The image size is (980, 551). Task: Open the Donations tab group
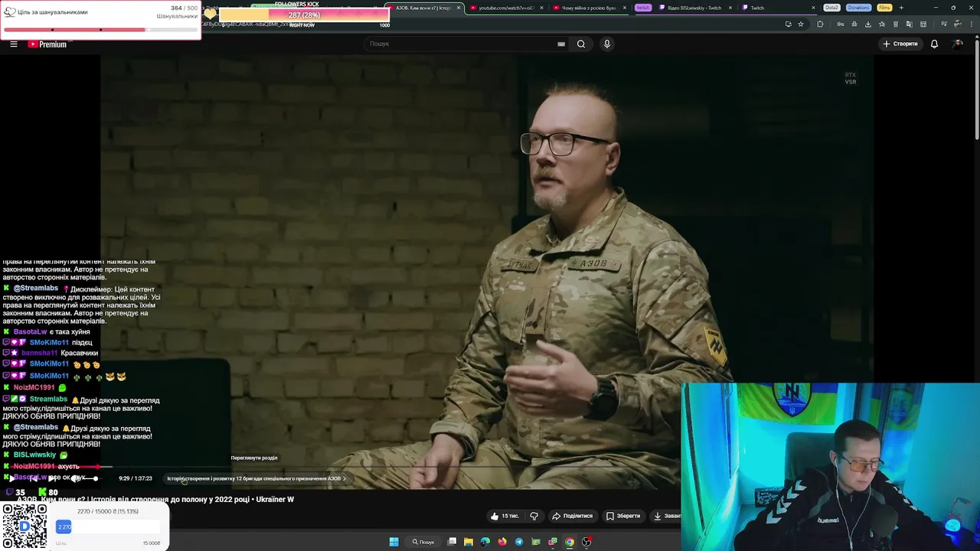coord(858,8)
